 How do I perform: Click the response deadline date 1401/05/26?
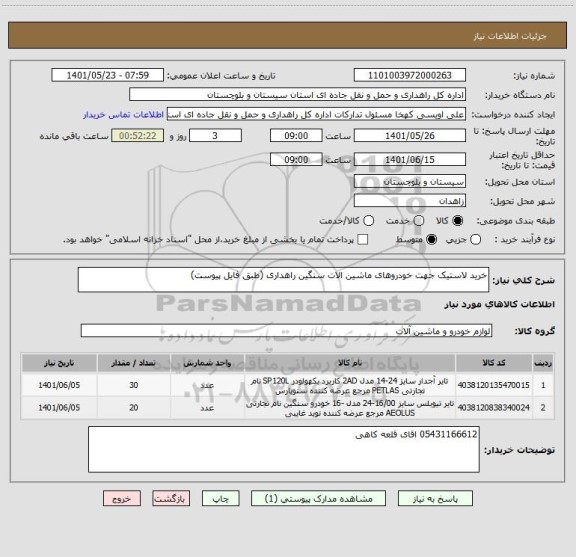[410, 136]
